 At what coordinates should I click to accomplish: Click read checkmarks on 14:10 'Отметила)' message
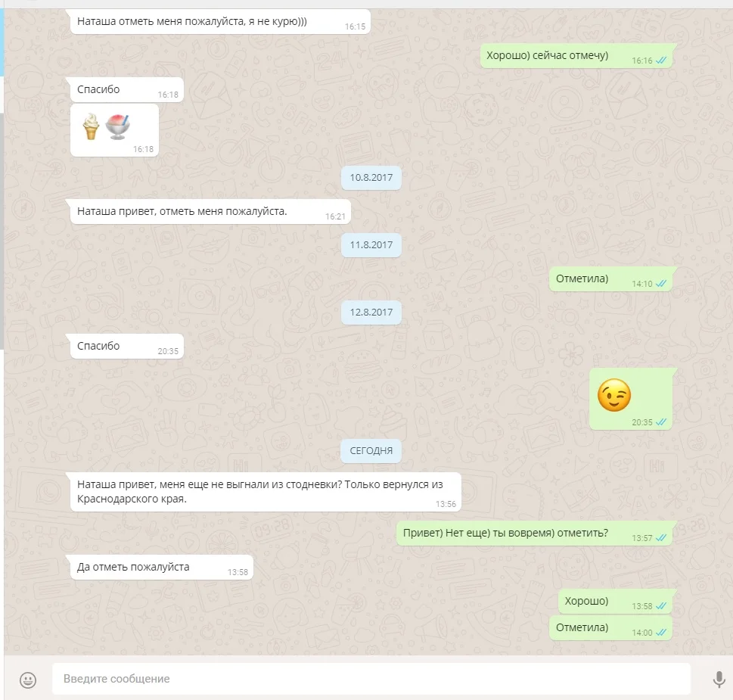pyautogui.click(x=661, y=283)
